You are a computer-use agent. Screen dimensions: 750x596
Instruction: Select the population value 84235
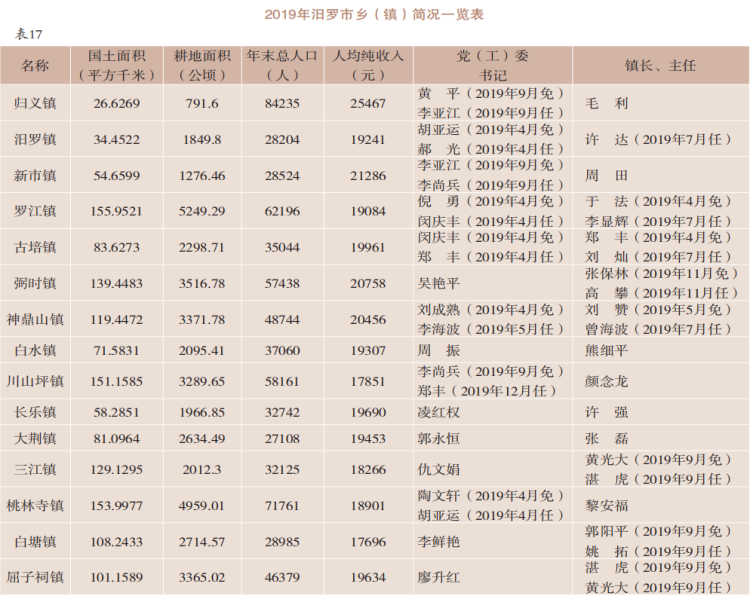pos(282,103)
